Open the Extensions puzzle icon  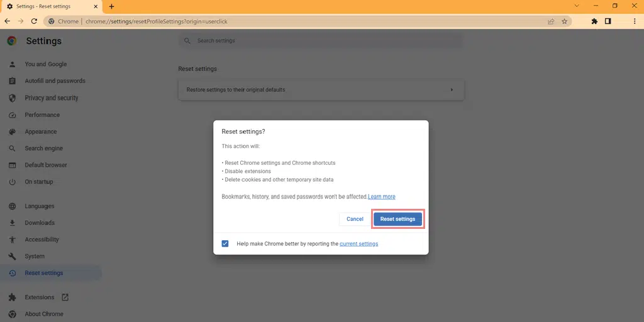(594, 21)
